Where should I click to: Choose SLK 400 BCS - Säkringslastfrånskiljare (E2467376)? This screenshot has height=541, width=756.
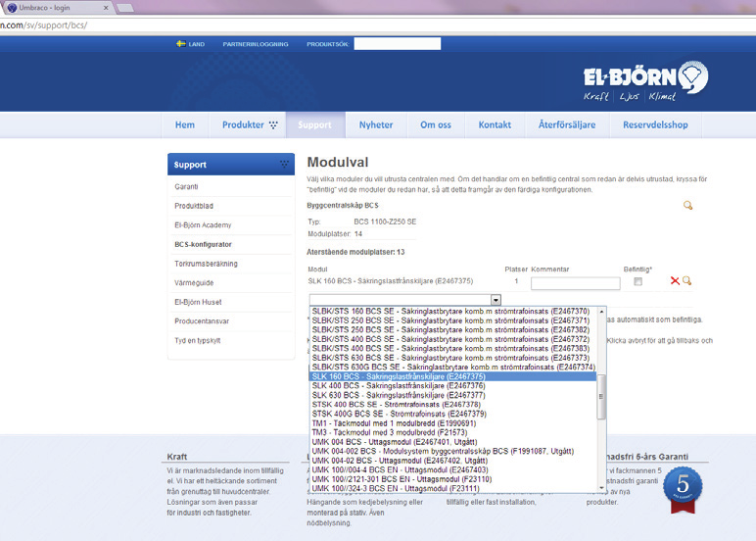click(452, 385)
